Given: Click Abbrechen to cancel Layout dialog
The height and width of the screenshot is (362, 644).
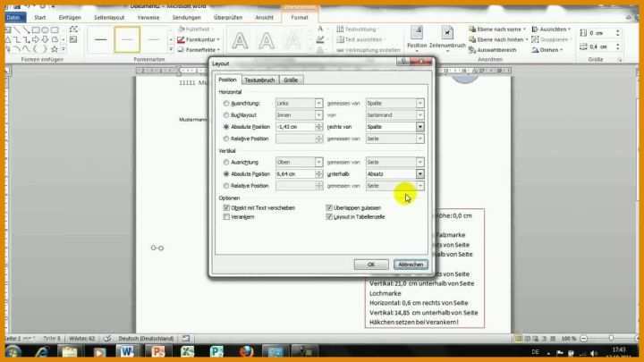Looking at the screenshot, I should (411, 265).
